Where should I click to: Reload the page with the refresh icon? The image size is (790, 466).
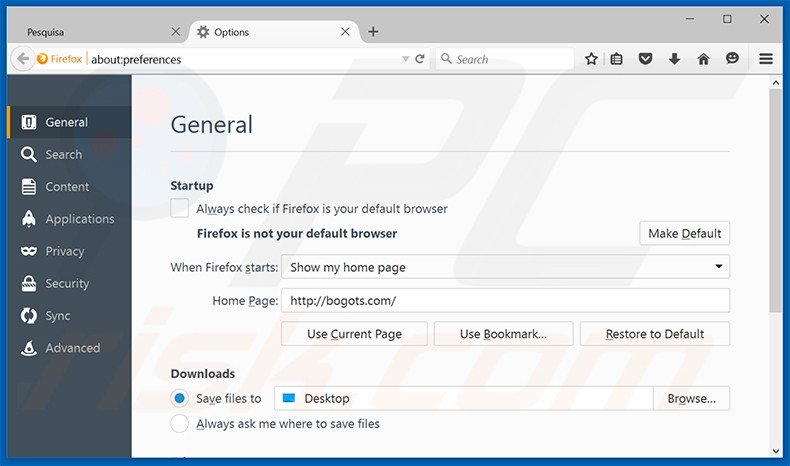[x=420, y=59]
